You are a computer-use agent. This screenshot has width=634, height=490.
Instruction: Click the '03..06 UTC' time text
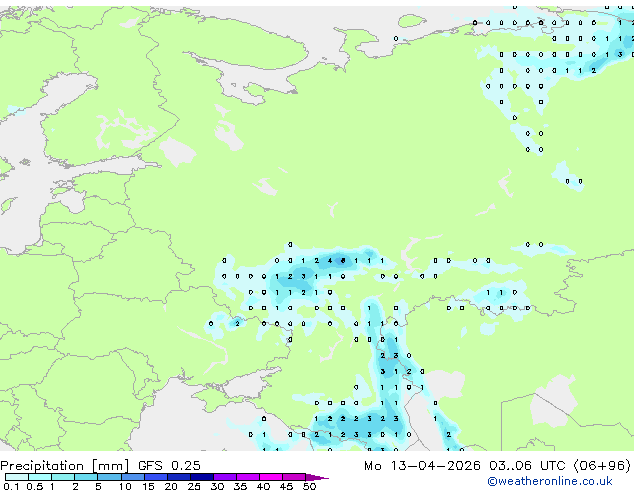click(527, 466)
